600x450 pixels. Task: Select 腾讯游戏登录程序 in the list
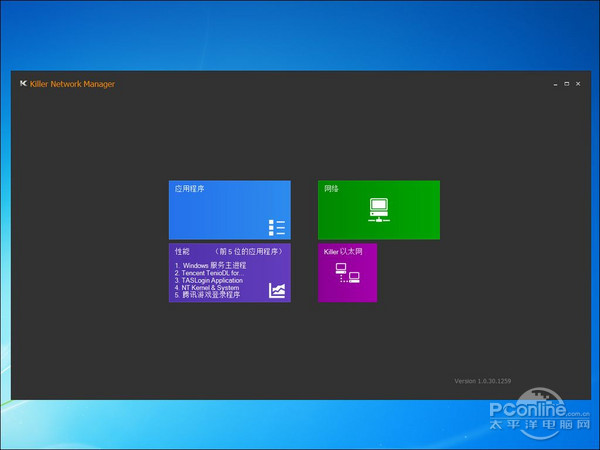(x=210, y=296)
